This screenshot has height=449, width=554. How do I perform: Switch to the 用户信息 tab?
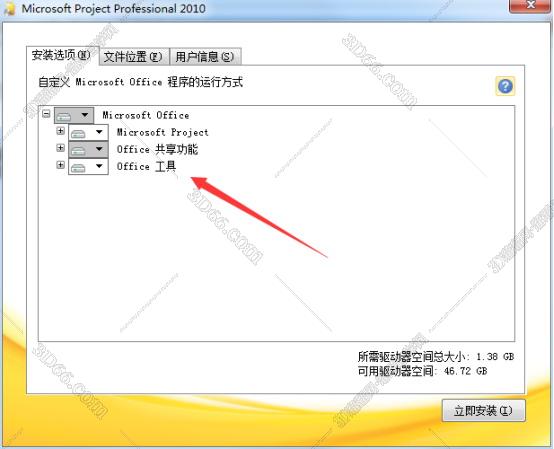[205, 57]
